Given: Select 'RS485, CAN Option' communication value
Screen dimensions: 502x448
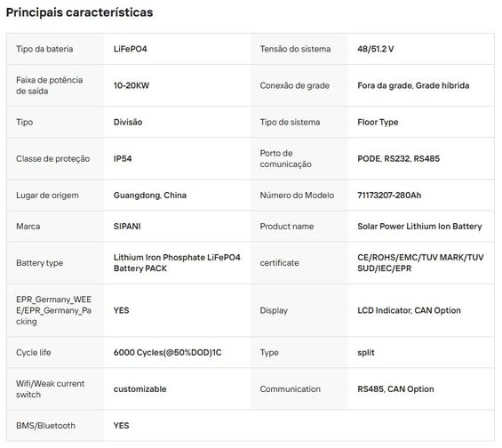Looking at the screenshot, I should [x=395, y=389].
